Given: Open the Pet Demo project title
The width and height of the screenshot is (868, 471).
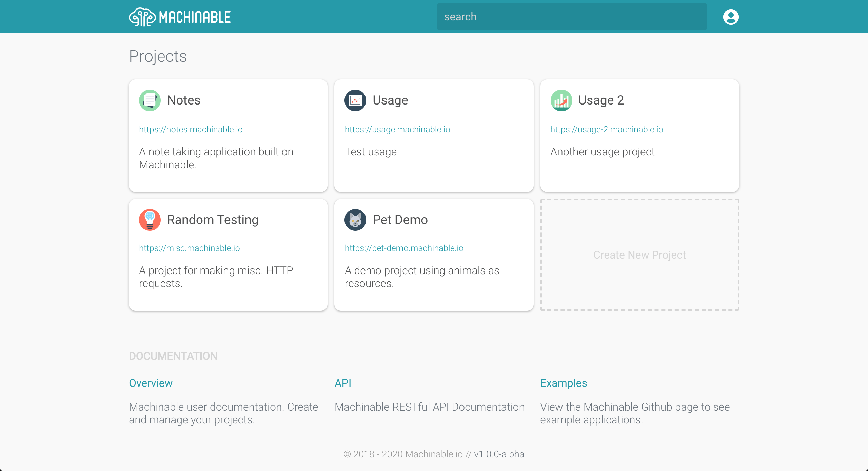Looking at the screenshot, I should pos(400,220).
